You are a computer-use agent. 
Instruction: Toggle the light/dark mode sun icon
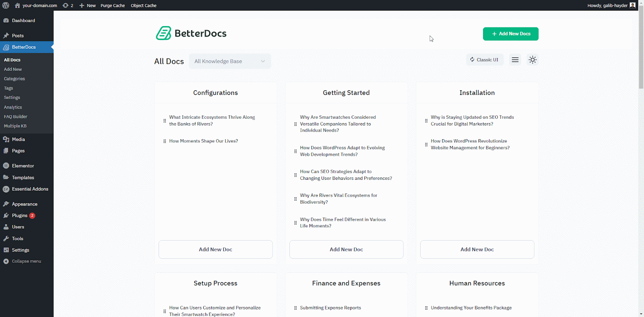pyautogui.click(x=533, y=60)
